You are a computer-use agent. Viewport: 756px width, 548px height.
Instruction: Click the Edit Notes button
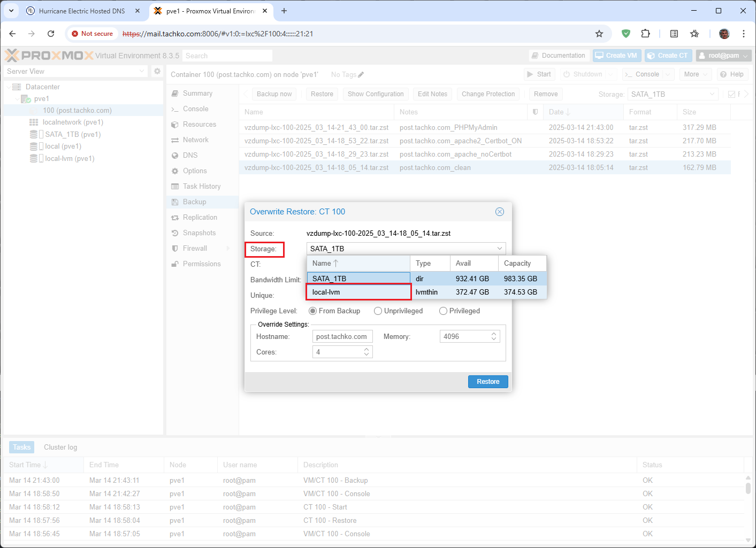[x=432, y=94]
